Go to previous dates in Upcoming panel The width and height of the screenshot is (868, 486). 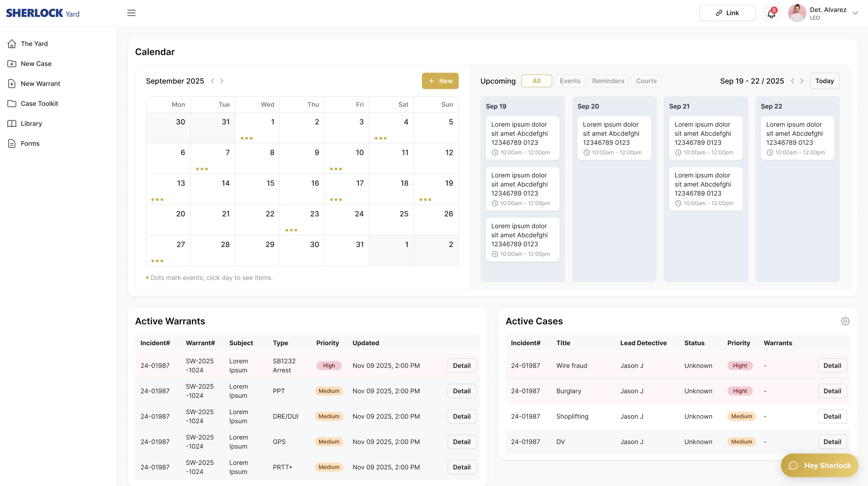792,81
